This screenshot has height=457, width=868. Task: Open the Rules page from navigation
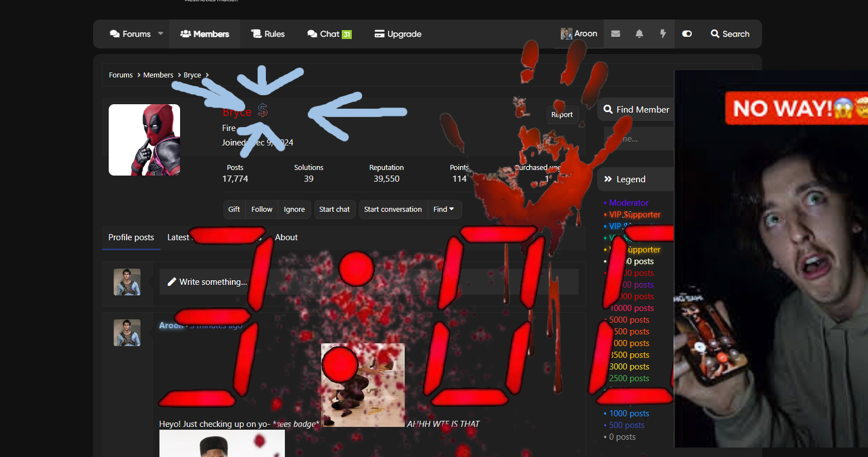[x=268, y=34]
